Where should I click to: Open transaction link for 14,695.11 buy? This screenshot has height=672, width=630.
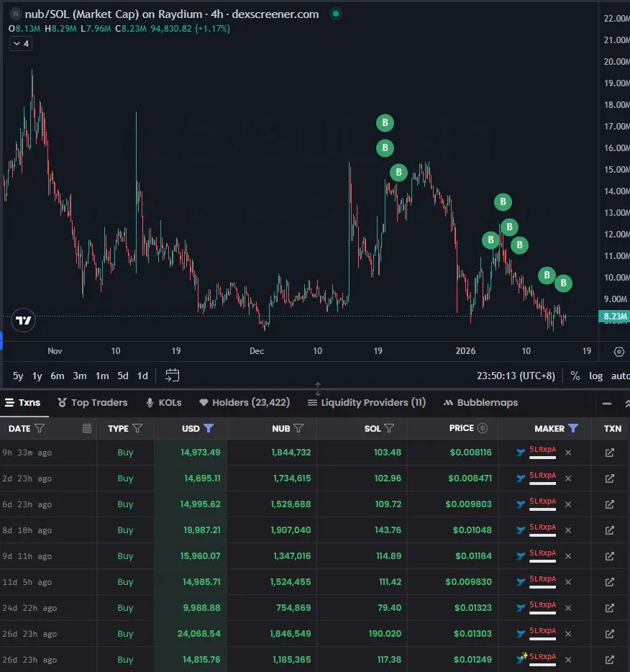[x=610, y=478]
